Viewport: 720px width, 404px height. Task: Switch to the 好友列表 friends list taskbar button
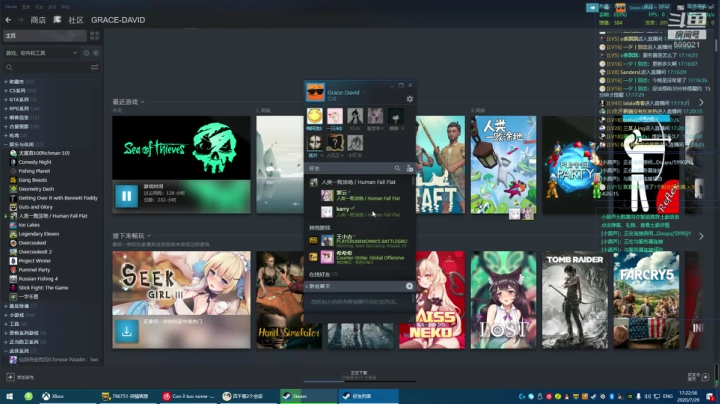click(x=369, y=396)
